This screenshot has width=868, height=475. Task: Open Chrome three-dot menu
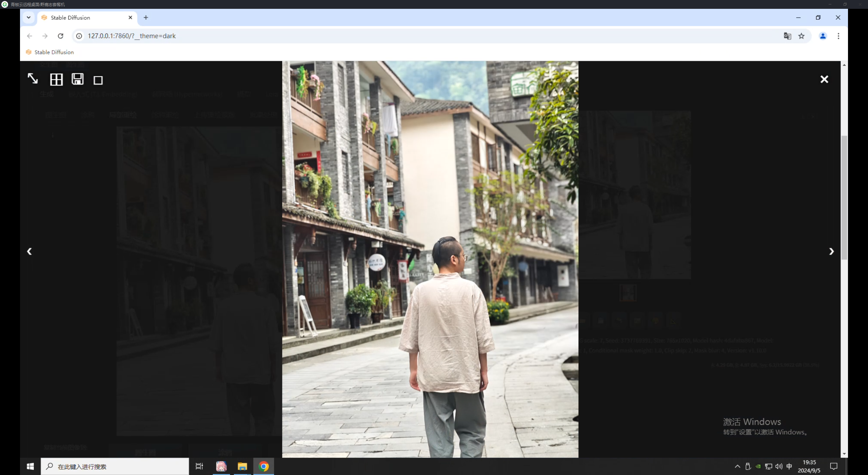pos(838,36)
